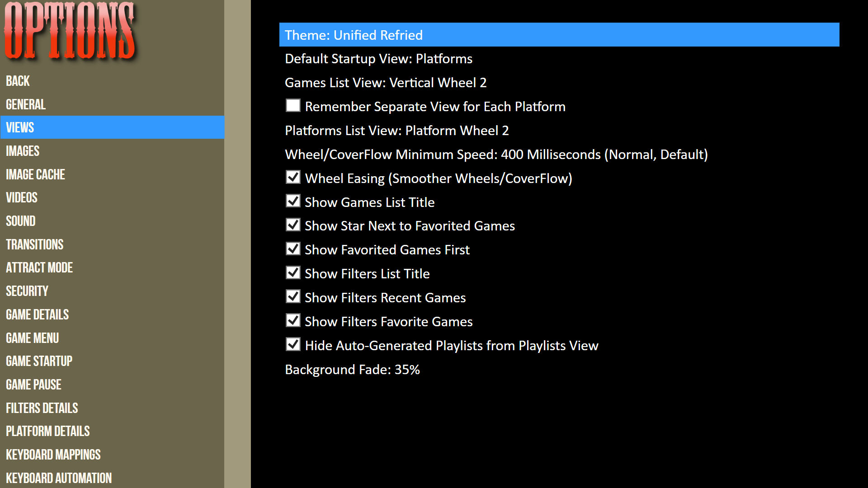
Task: Change Platforms List View: Platform Wheel 2
Action: pos(559,131)
